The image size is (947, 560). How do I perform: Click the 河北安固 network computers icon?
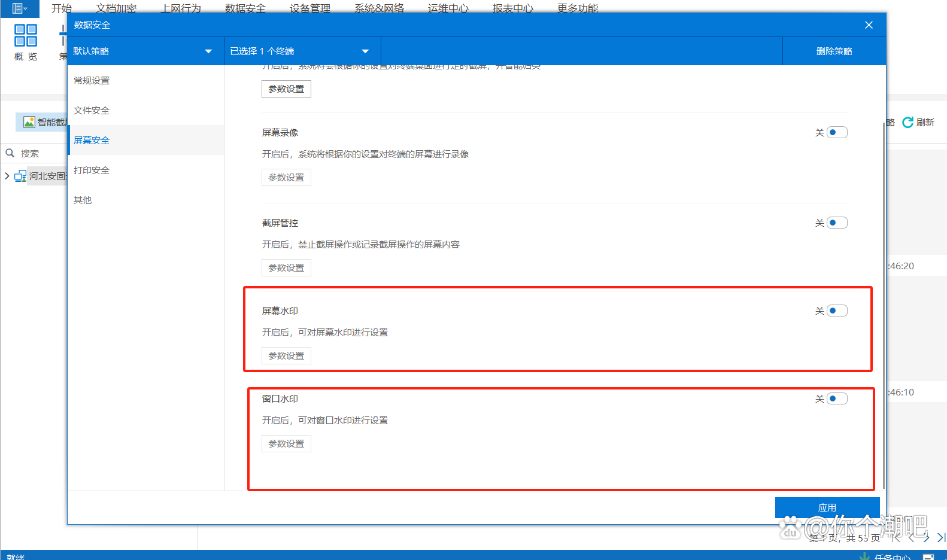coord(20,176)
